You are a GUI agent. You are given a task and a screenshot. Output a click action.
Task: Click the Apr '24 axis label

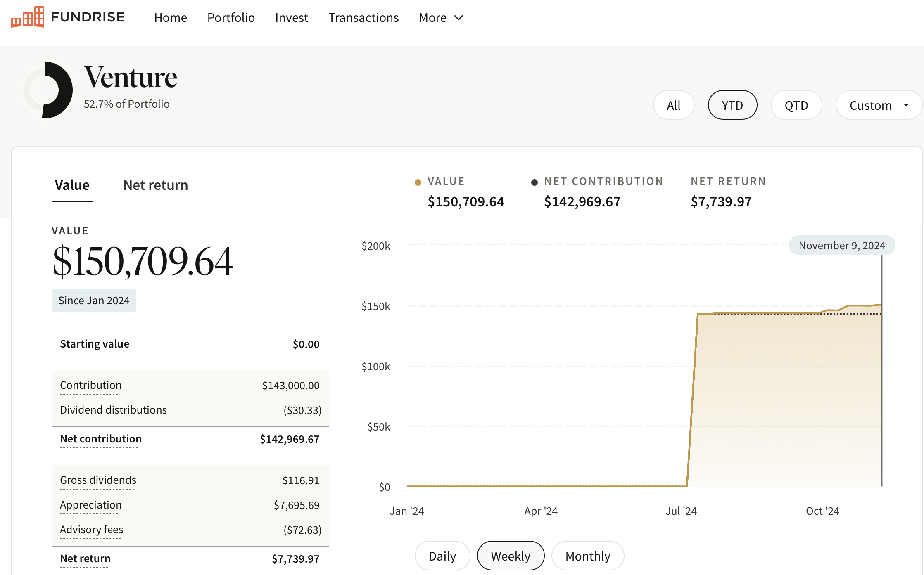(x=541, y=511)
